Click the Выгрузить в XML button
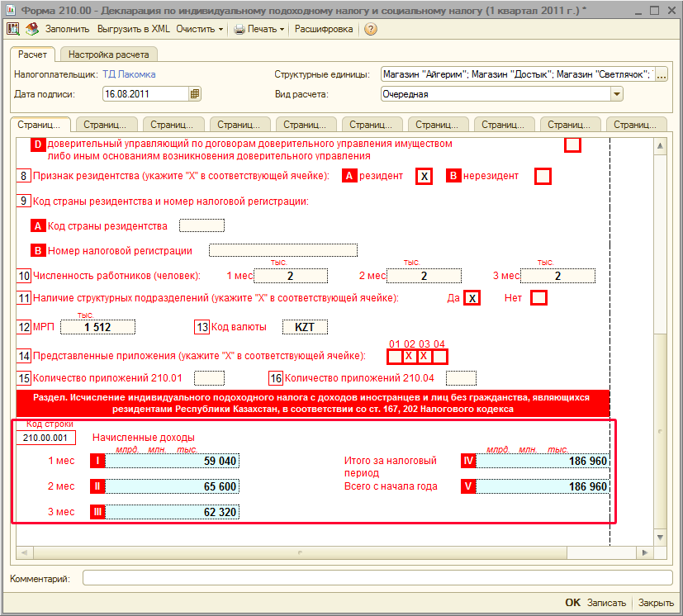The height and width of the screenshot is (616, 683). tap(134, 29)
